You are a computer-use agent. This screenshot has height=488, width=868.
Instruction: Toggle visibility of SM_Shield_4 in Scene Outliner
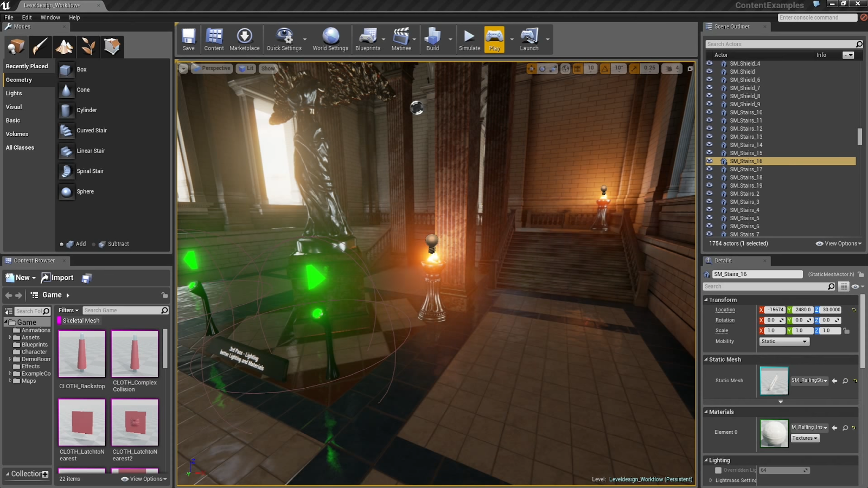click(x=710, y=63)
